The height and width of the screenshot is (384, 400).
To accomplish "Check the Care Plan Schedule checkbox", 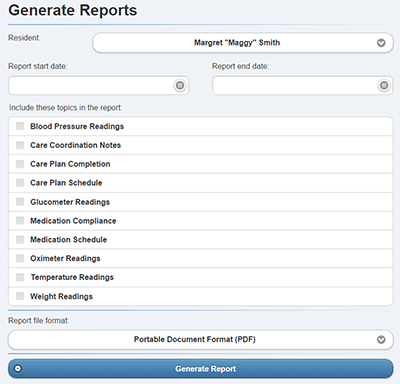I will pos(20,183).
